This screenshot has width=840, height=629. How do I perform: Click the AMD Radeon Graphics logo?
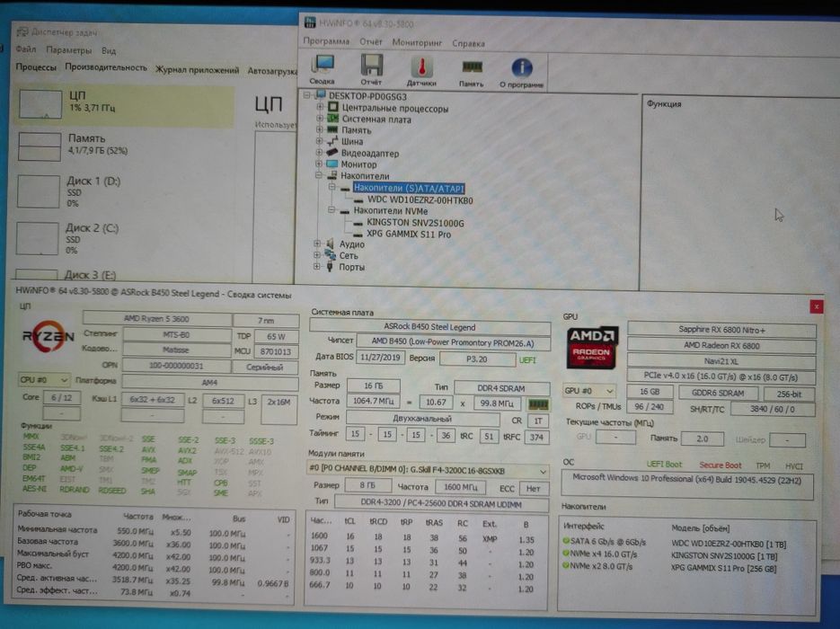pyautogui.click(x=592, y=347)
